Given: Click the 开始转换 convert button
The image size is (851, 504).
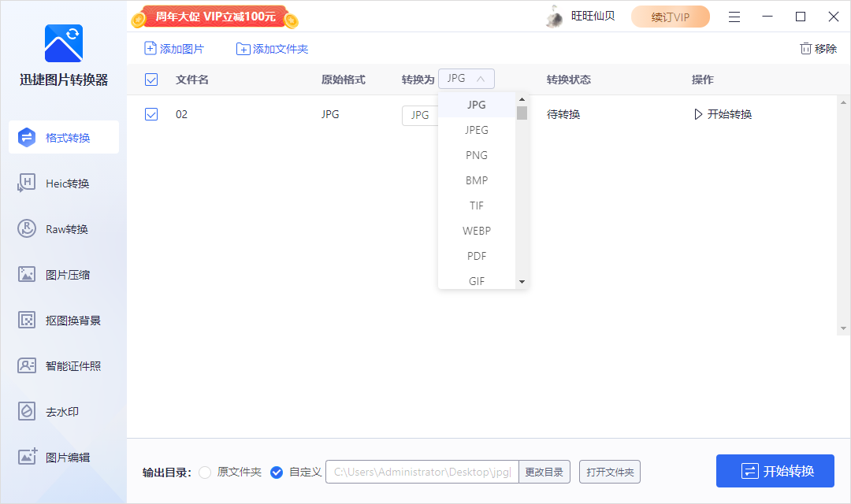Looking at the screenshot, I should point(775,470).
